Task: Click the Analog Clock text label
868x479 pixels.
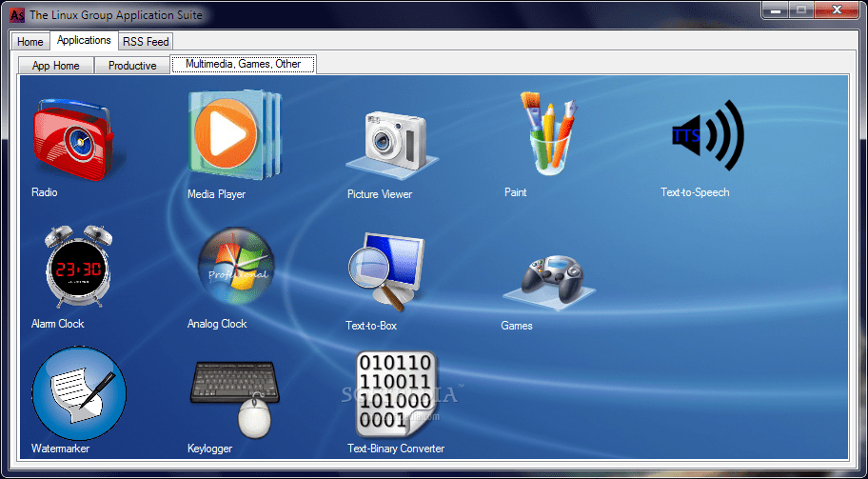Action: point(217,324)
